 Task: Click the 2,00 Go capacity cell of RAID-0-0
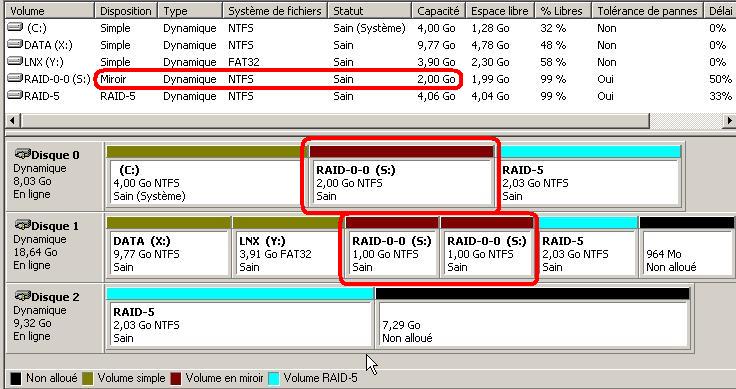[x=437, y=79]
